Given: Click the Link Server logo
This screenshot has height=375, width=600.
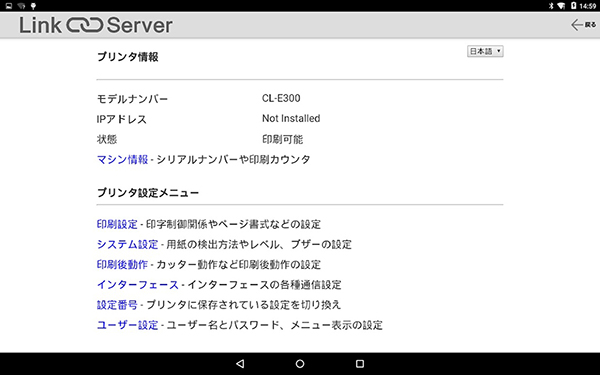Looking at the screenshot, I should point(96,25).
